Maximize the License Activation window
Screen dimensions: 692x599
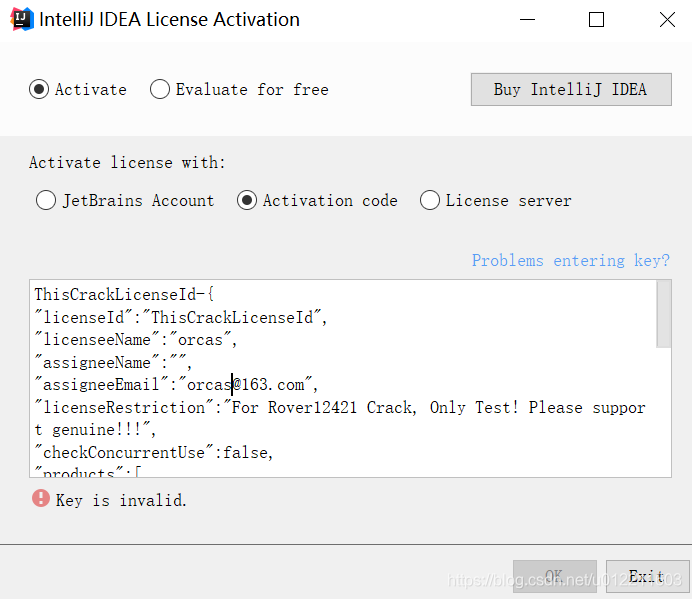click(596, 20)
